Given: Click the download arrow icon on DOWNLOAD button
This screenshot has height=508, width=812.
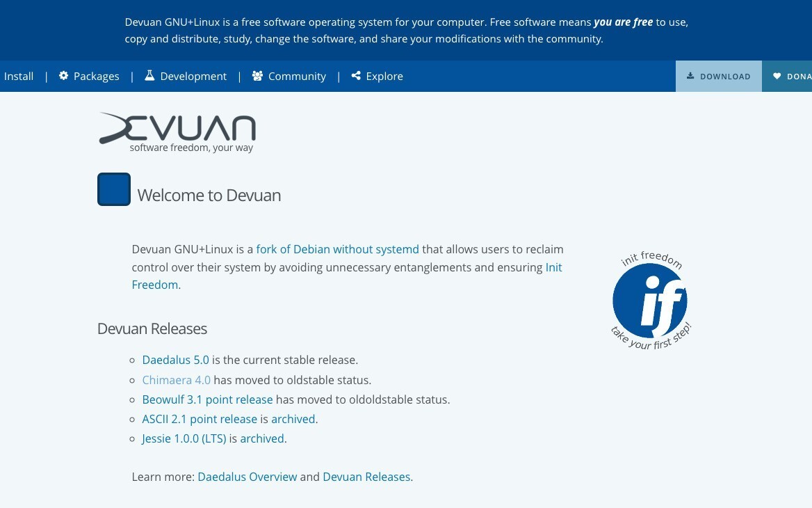Looking at the screenshot, I should click(692, 76).
